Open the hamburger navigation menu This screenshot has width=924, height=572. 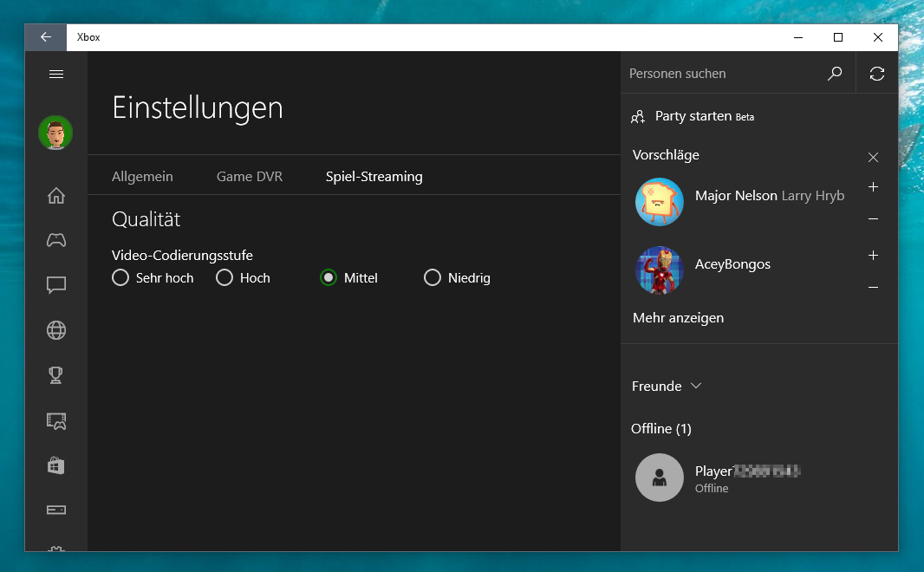56,75
